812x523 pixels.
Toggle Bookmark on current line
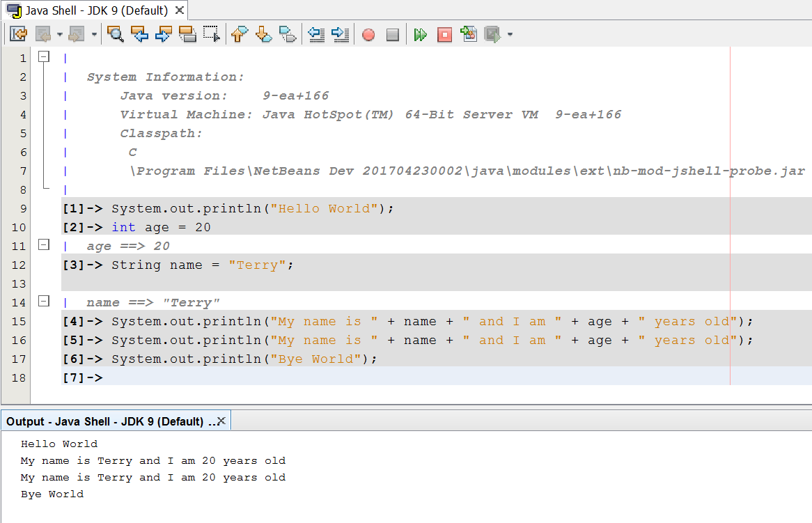287,34
